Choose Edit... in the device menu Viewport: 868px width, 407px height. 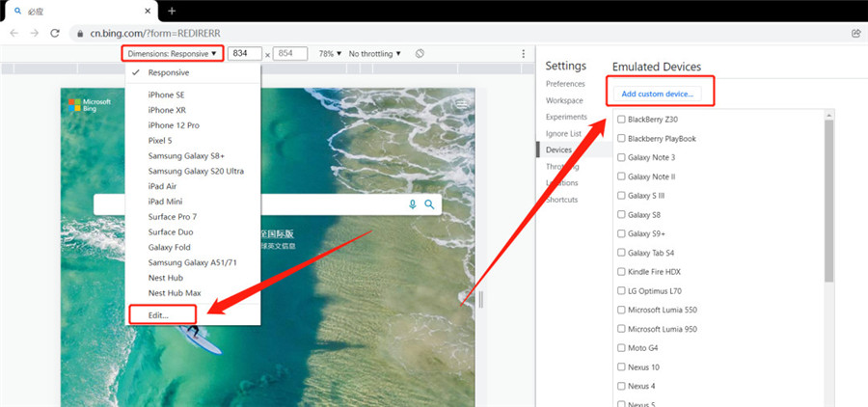pyautogui.click(x=158, y=315)
